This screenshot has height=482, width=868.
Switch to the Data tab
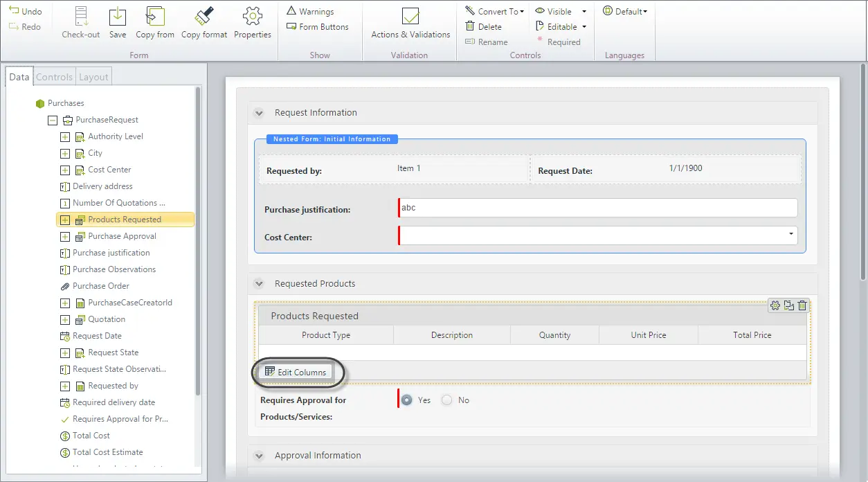pyautogui.click(x=19, y=77)
